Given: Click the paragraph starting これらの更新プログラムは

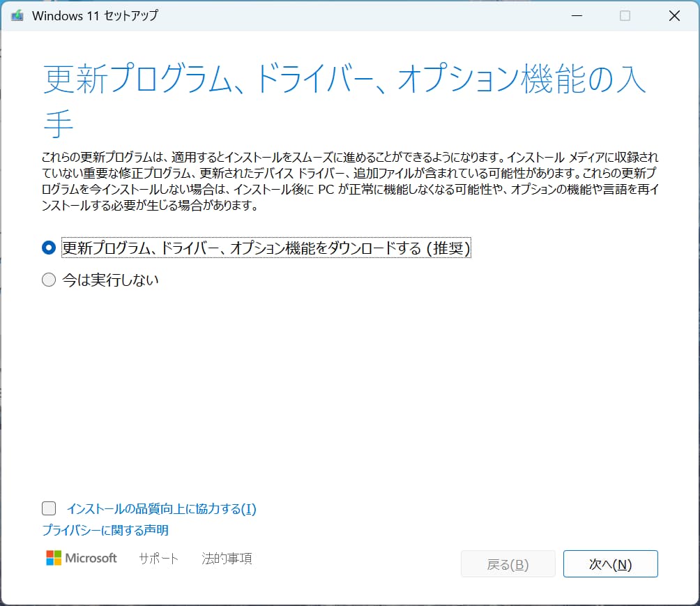Looking at the screenshot, I should point(350,181).
